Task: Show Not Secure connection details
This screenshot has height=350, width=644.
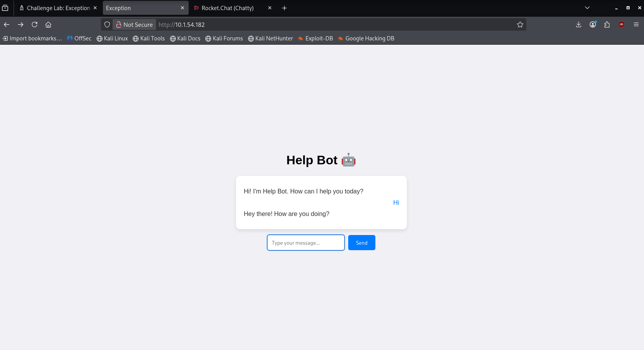Action: click(x=134, y=24)
